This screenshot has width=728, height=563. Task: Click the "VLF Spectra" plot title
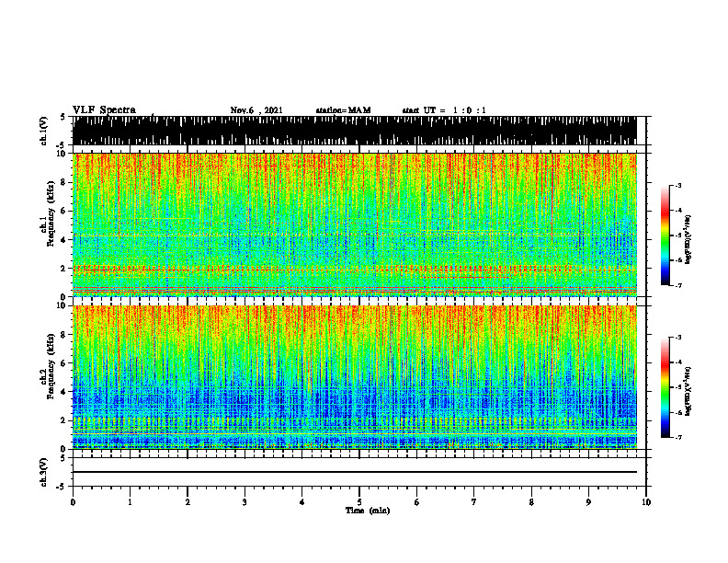104,109
